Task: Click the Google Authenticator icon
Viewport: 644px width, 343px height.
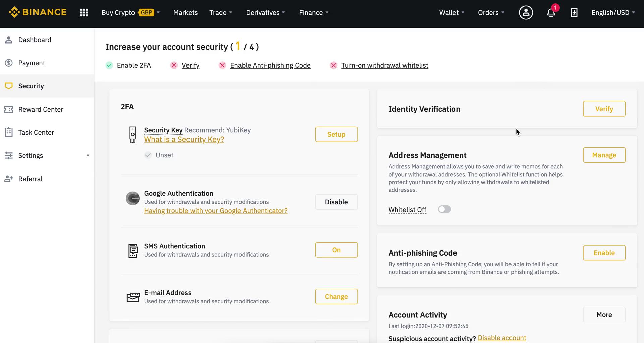Action: [x=133, y=198]
